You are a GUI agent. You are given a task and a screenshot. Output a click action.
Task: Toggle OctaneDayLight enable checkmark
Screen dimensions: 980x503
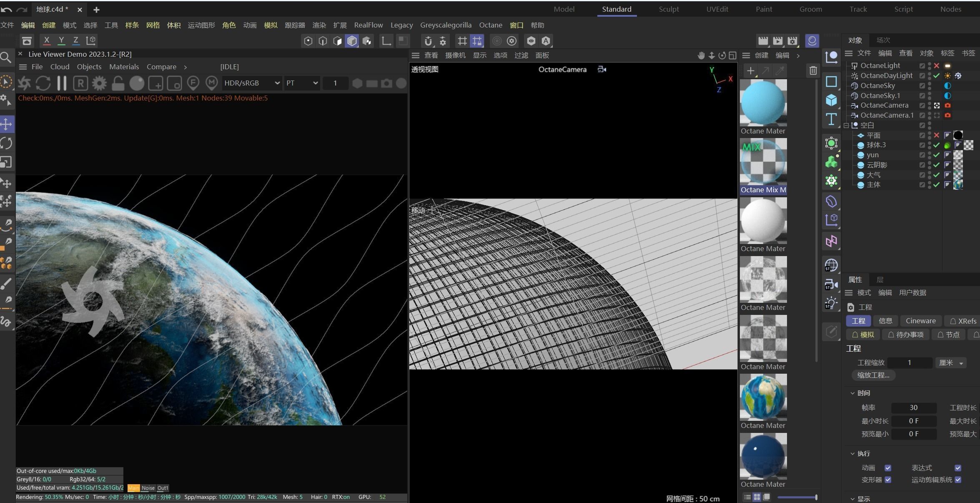click(x=937, y=76)
